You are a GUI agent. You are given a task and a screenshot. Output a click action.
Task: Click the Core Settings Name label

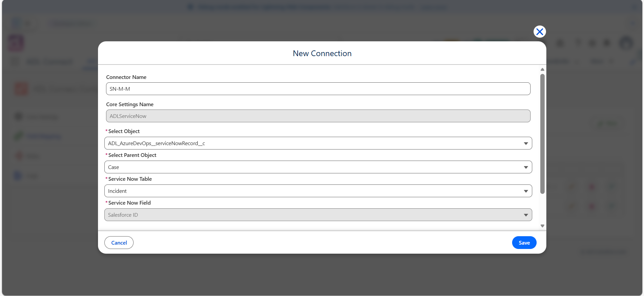tap(130, 104)
